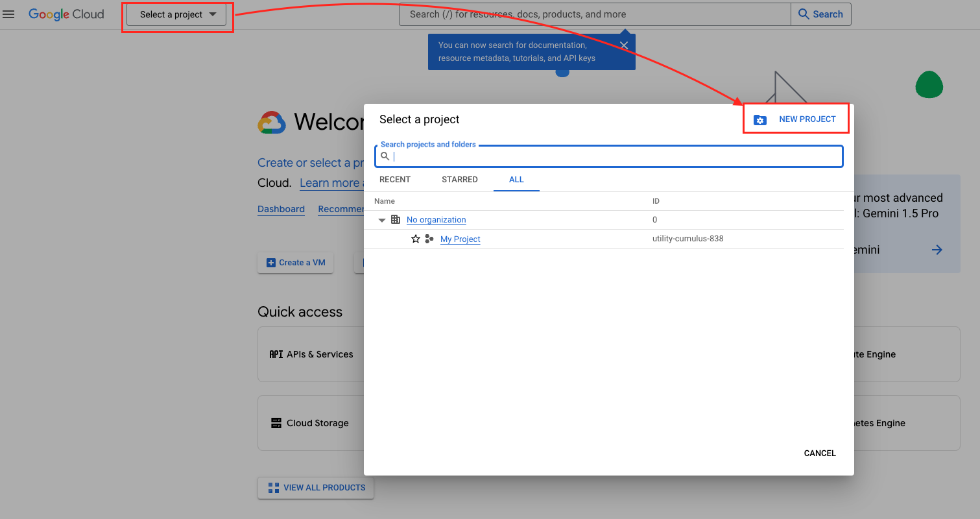
Task: Open the Select a project dropdown
Action: (176, 14)
